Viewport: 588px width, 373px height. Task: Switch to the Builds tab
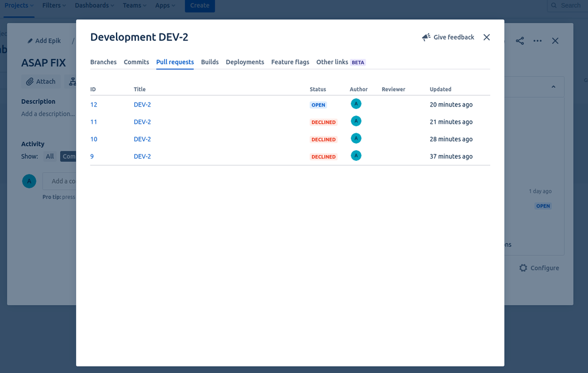click(210, 62)
